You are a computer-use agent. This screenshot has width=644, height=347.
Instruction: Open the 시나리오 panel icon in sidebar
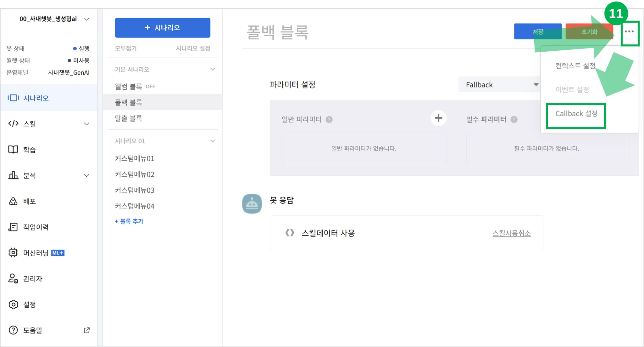pos(13,98)
